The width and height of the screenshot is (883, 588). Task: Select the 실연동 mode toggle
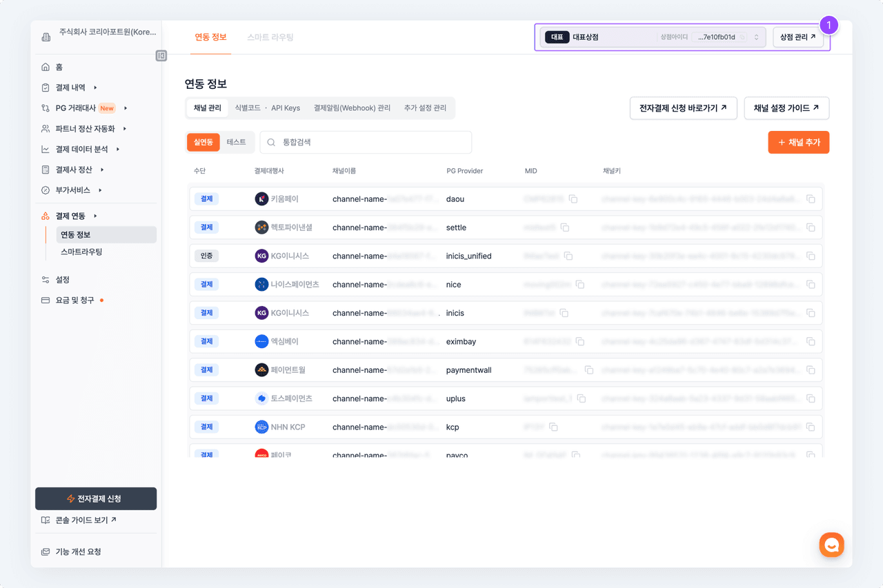204,142
